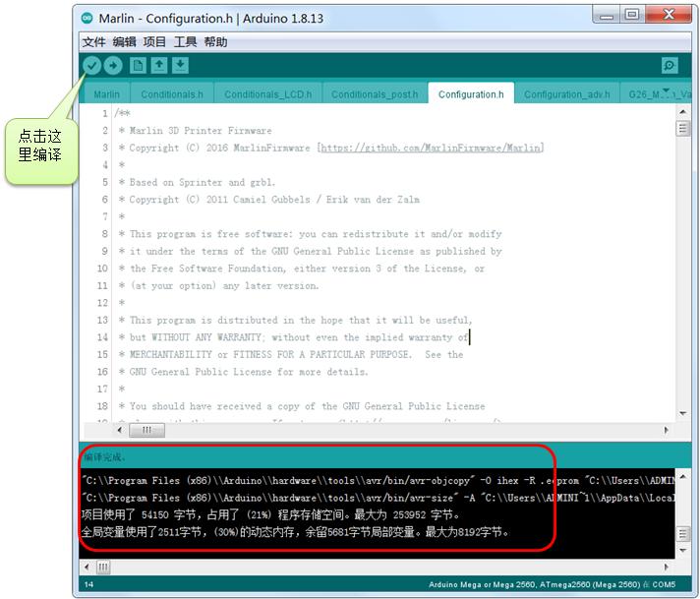
Task: Switch to the Configuration_adv.h tab
Action: [566, 94]
